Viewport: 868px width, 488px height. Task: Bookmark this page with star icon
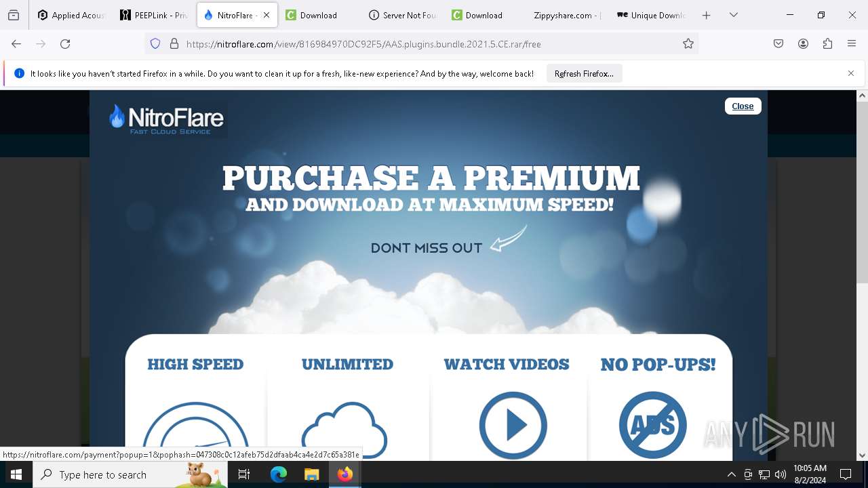(x=688, y=43)
